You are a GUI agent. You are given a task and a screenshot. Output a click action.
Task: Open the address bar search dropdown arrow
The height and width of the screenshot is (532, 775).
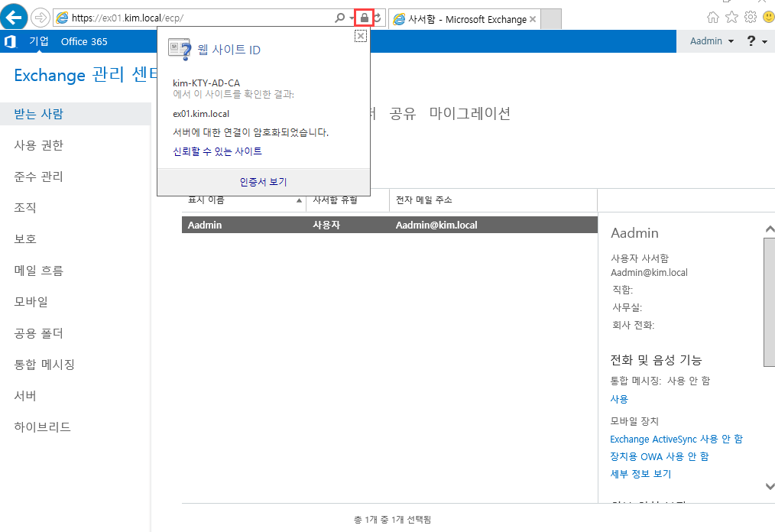coord(352,18)
